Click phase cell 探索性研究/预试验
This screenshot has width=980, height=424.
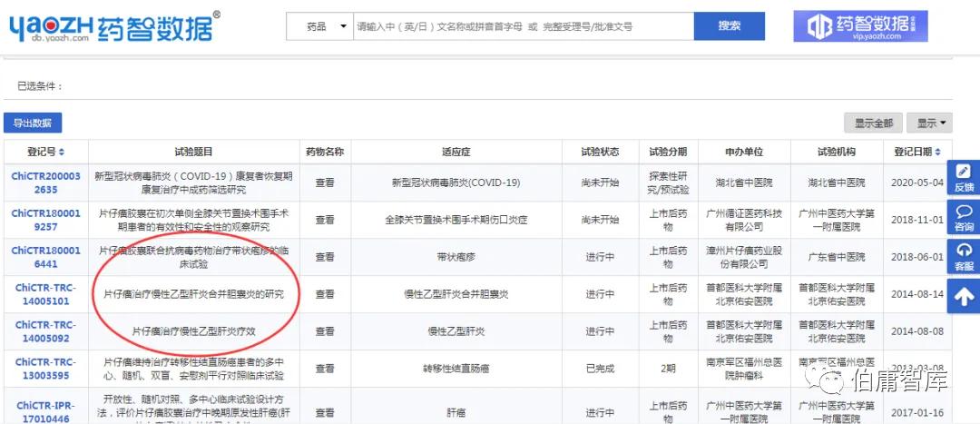(x=668, y=182)
